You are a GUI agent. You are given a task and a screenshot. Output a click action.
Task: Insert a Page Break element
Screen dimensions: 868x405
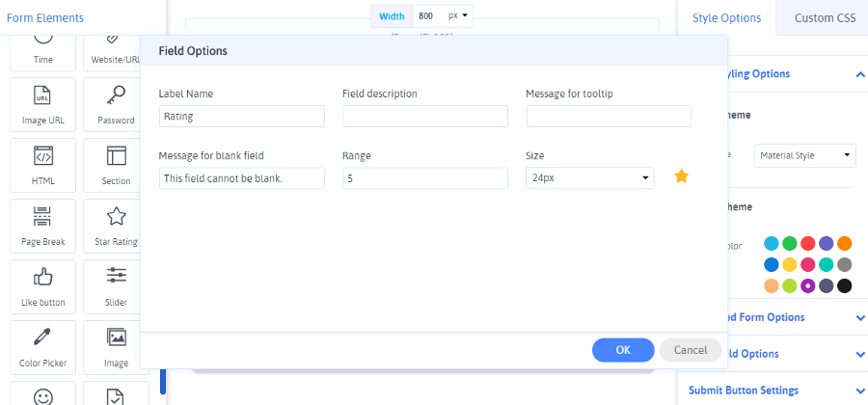click(x=43, y=227)
